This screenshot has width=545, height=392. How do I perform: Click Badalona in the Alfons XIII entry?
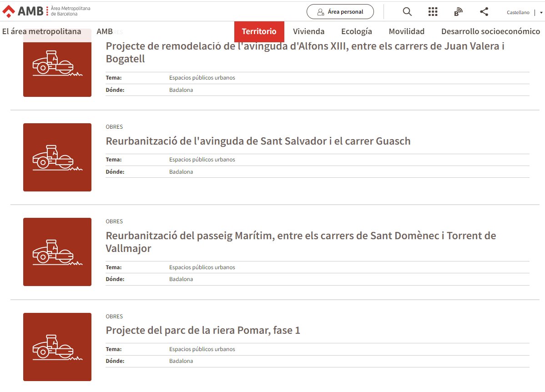tap(181, 90)
